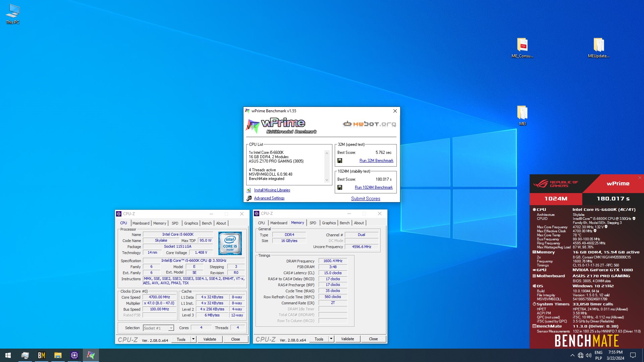The width and height of the screenshot is (644, 362).
Task: Open File Explorer from the taskbar
Action: click(x=58, y=355)
